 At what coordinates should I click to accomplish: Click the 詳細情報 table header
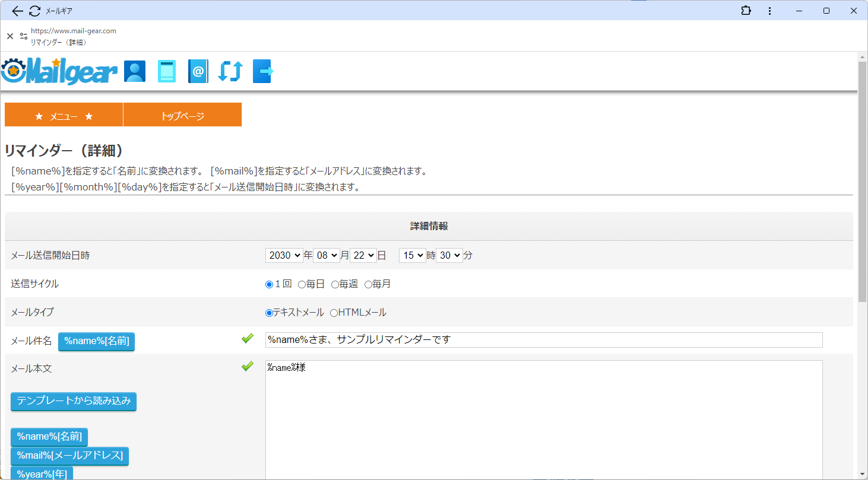tap(429, 226)
